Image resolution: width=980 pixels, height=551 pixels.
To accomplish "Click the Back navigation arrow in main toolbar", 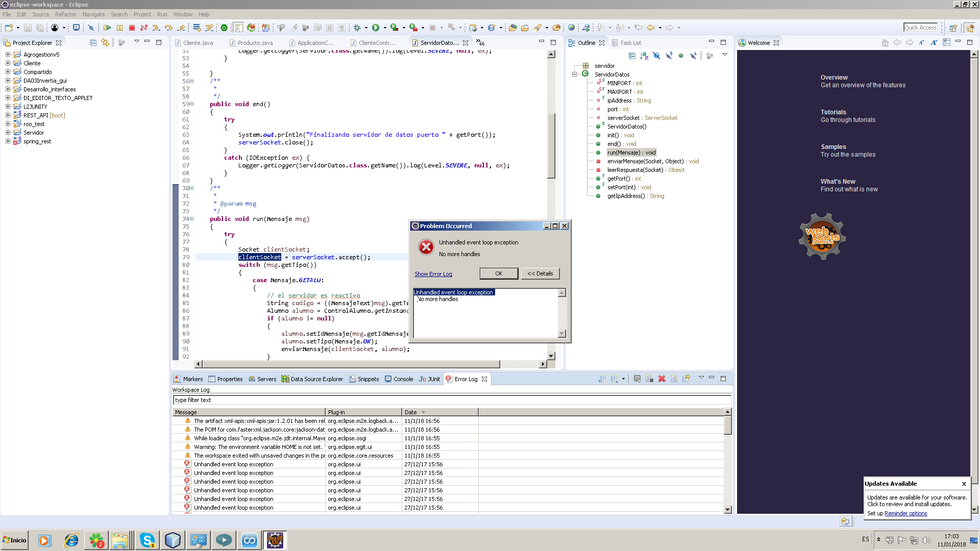I will (651, 28).
